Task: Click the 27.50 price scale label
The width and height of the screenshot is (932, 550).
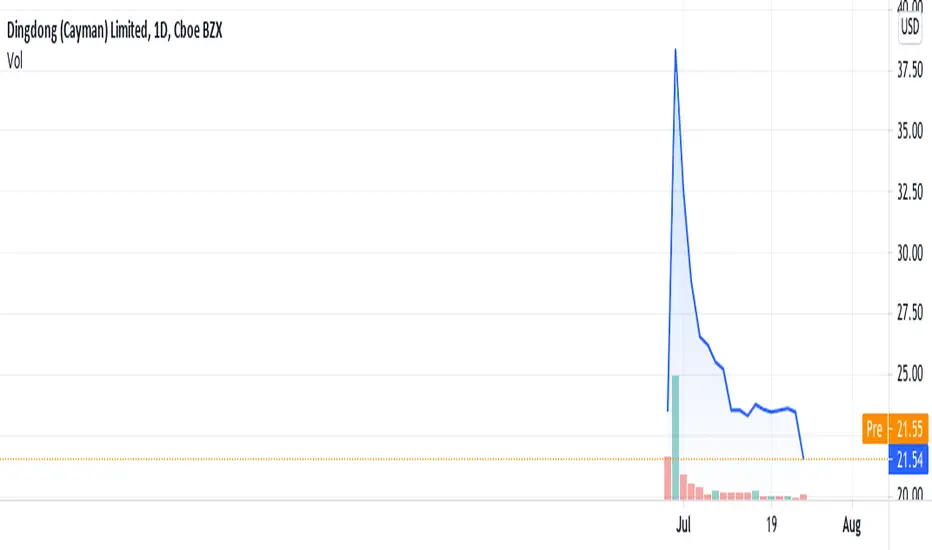Action: tap(910, 313)
